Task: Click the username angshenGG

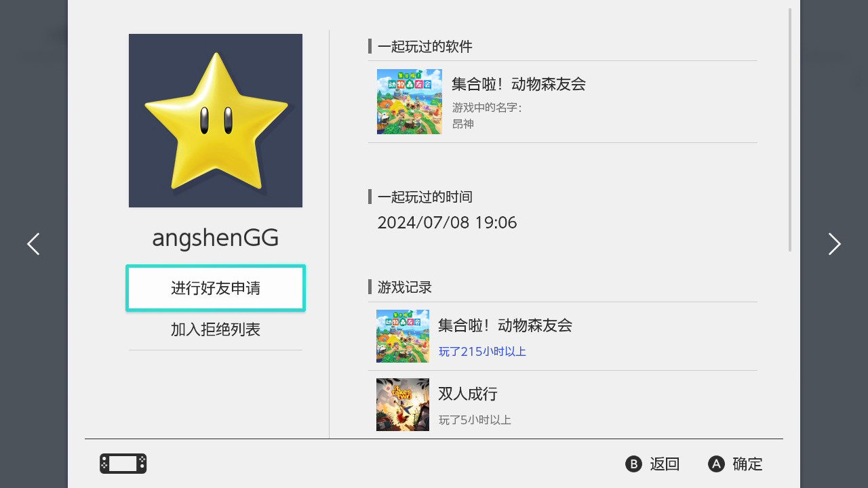Action: (216, 238)
